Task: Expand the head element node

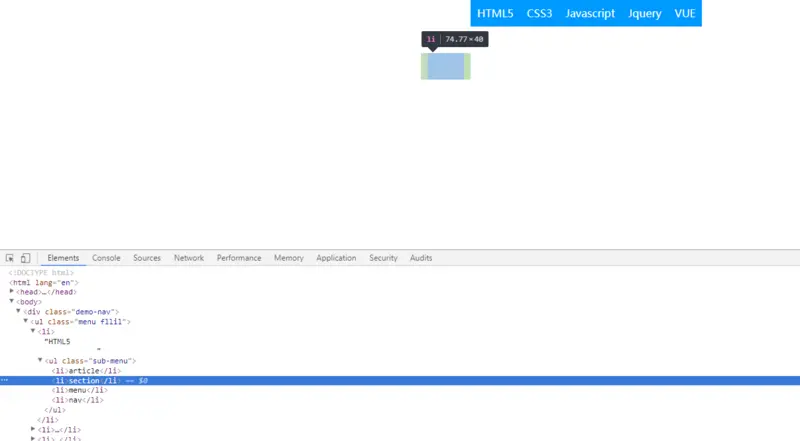Action: (x=12, y=291)
